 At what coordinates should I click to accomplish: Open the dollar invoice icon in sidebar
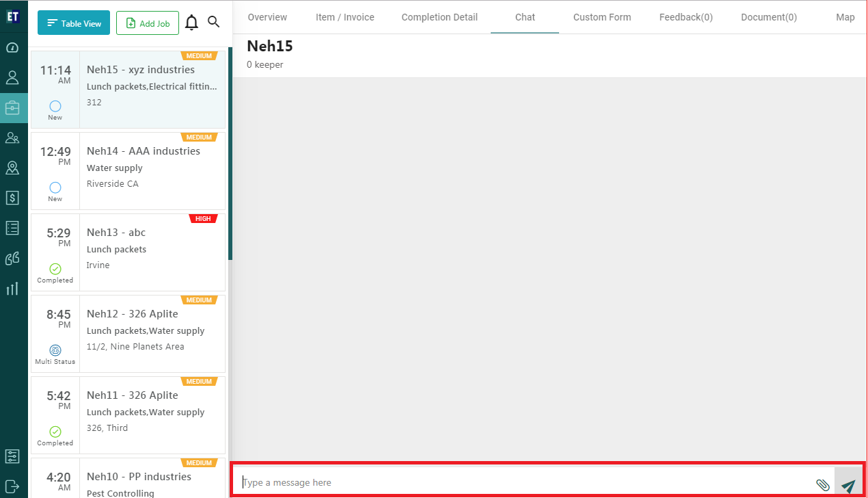[12, 198]
